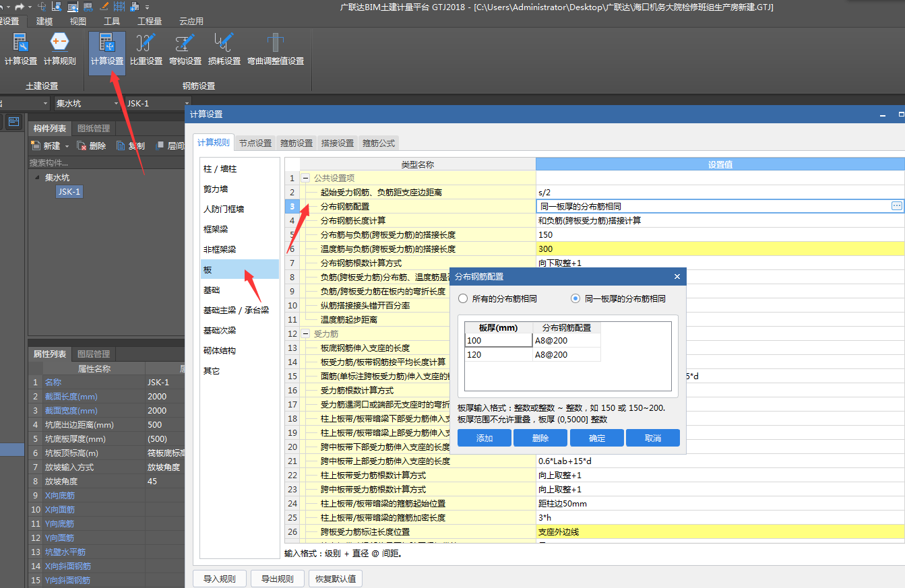The width and height of the screenshot is (905, 588).
Task: Open 节点设置 tab in 计算设置 dialog
Action: coord(255,143)
